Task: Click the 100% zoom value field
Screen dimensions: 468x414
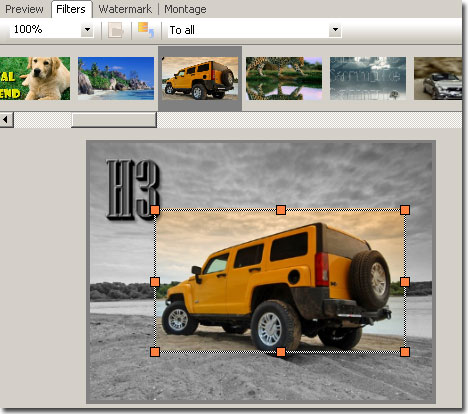Action: point(45,30)
